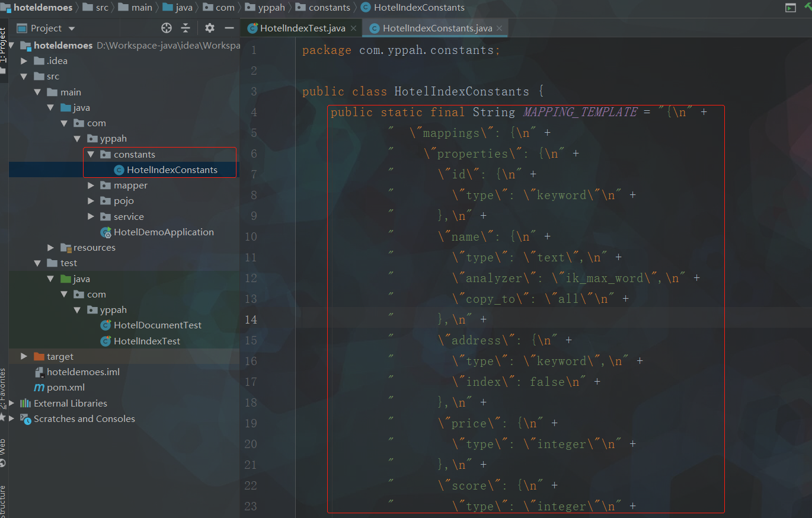This screenshot has height=518, width=812.
Task: Select the Scratches and Consoles node
Action: [x=84, y=419]
